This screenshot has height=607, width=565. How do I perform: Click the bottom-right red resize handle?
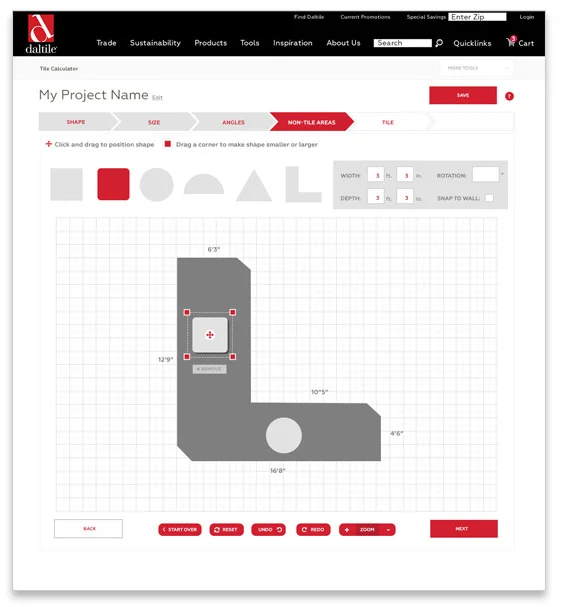click(233, 357)
